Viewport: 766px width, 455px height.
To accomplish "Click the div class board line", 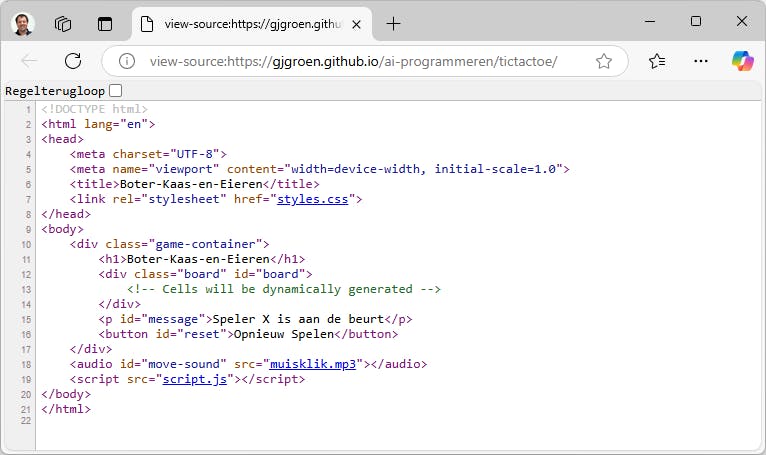I will point(205,274).
